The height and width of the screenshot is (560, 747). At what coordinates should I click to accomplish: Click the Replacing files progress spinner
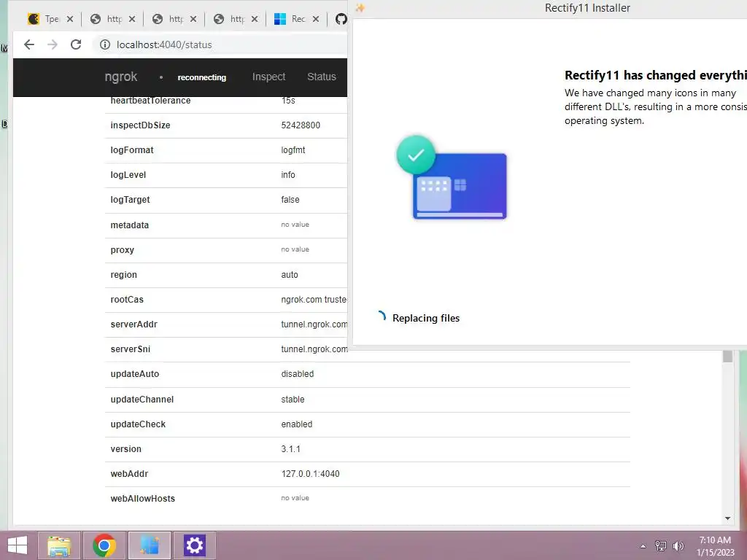tap(381, 316)
